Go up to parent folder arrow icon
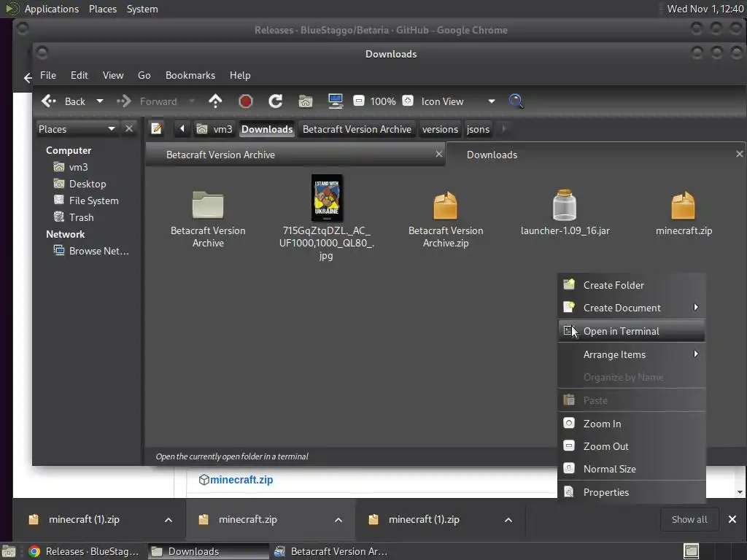The height and width of the screenshot is (560, 747). tap(215, 101)
